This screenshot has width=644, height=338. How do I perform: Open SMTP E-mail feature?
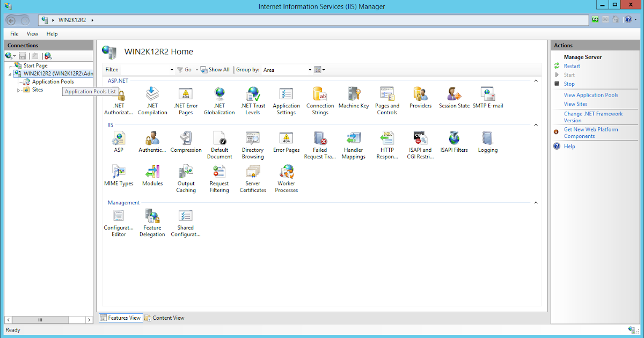(x=488, y=98)
